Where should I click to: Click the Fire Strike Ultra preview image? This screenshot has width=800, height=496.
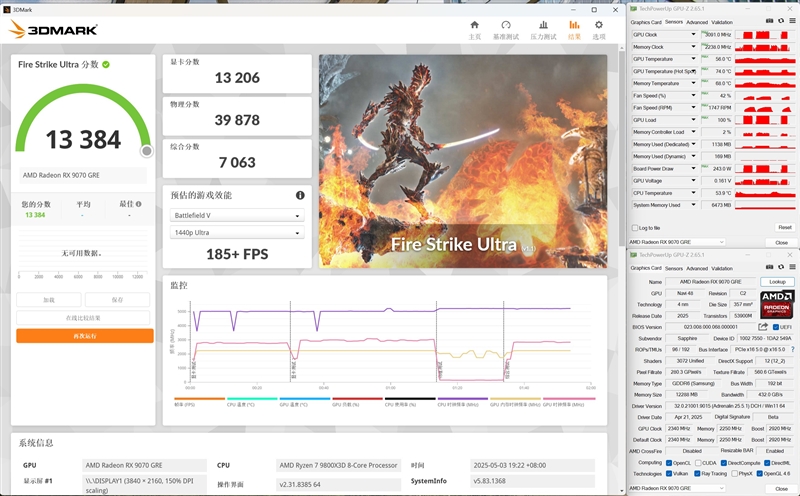click(463, 160)
